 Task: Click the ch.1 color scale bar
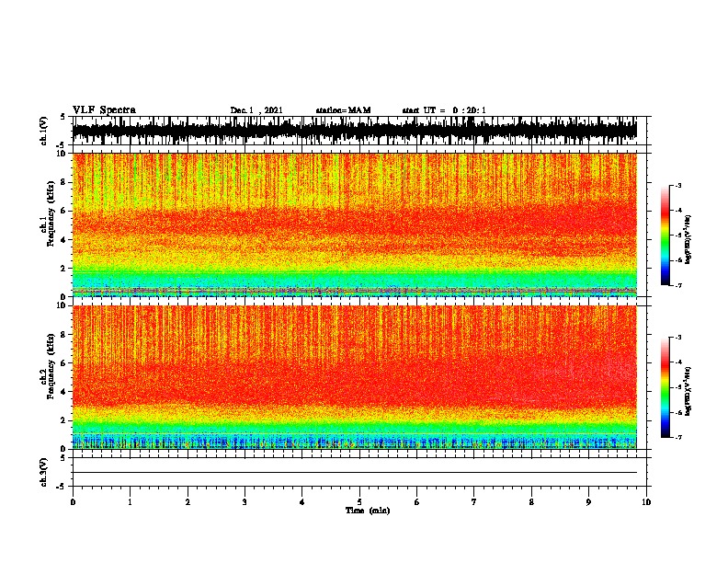[x=665, y=236]
